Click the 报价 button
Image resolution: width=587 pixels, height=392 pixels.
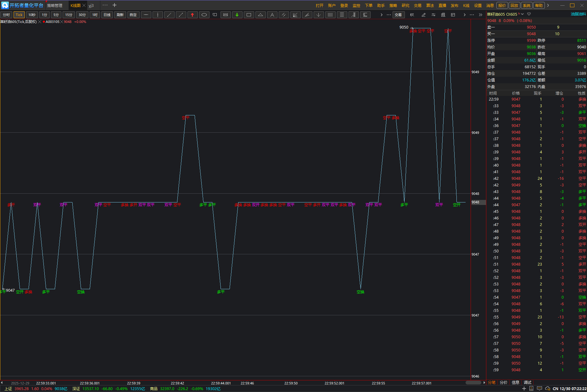click(x=502, y=5)
